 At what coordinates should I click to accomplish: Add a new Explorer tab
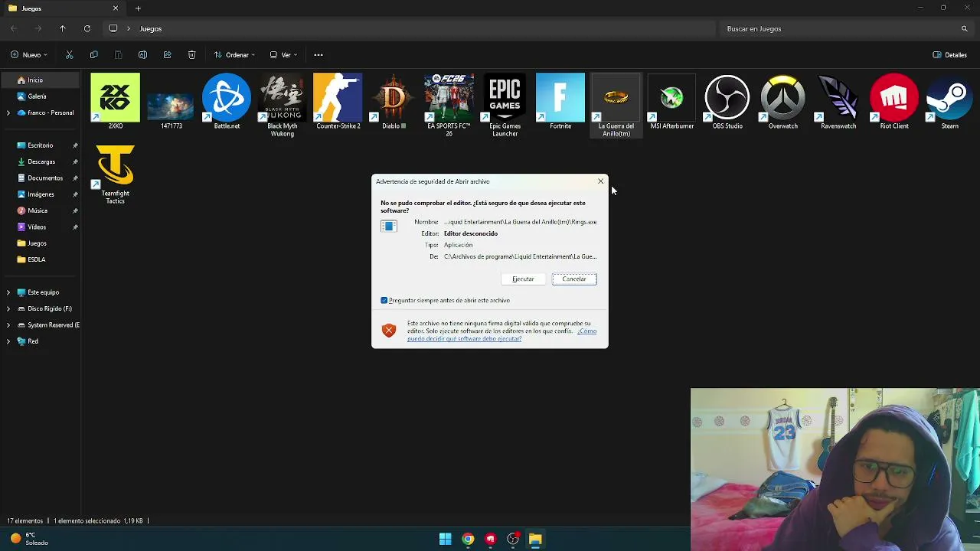pos(138,8)
